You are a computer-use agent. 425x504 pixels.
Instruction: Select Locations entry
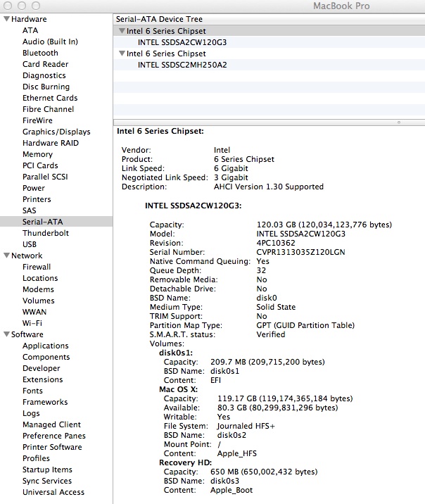pos(40,278)
